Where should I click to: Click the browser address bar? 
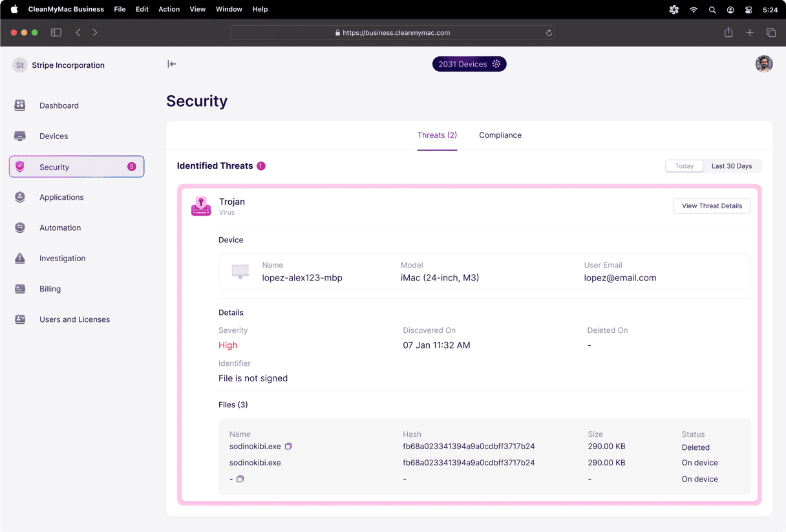point(392,32)
